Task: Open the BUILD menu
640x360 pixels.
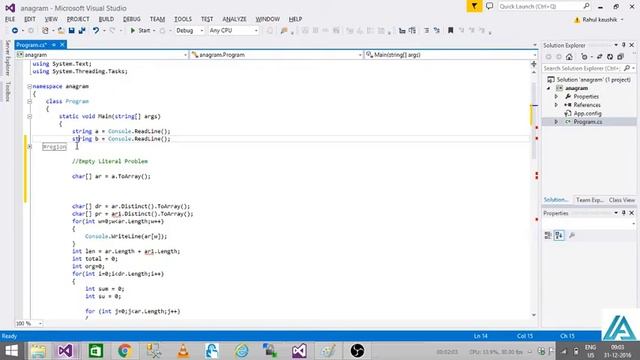Action: tap(106, 19)
